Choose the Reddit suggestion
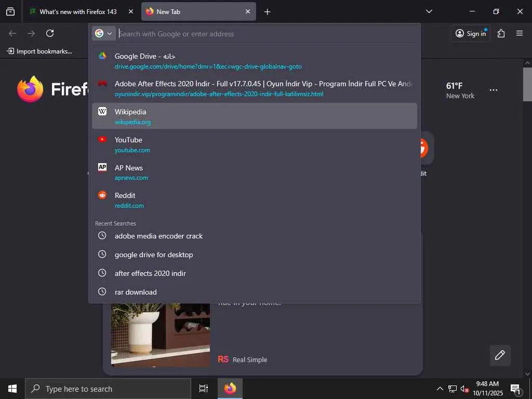The width and height of the screenshot is (532, 399). [x=255, y=200]
